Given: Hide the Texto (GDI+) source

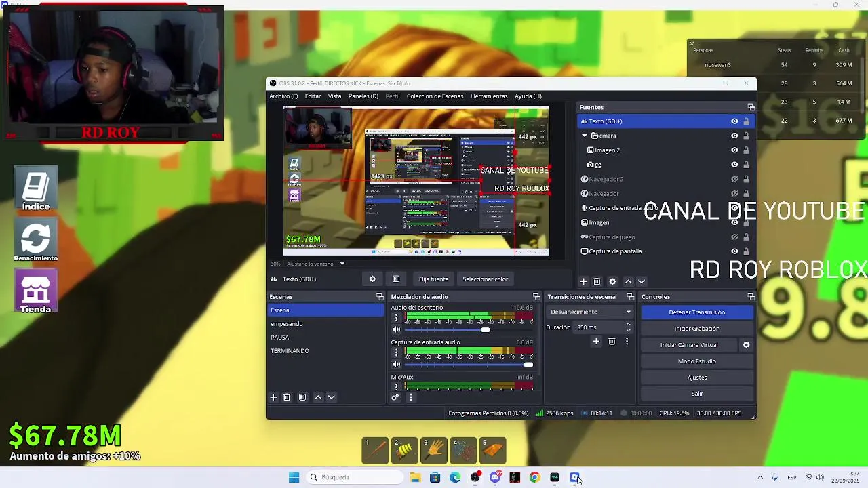Looking at the screenshot, I should tap(734, 121).
